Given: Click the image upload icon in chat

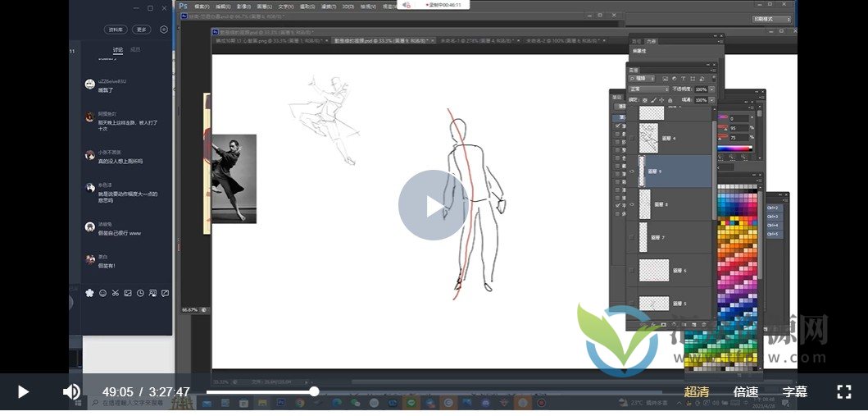Looking at the screenshot, I should (128, 293).
